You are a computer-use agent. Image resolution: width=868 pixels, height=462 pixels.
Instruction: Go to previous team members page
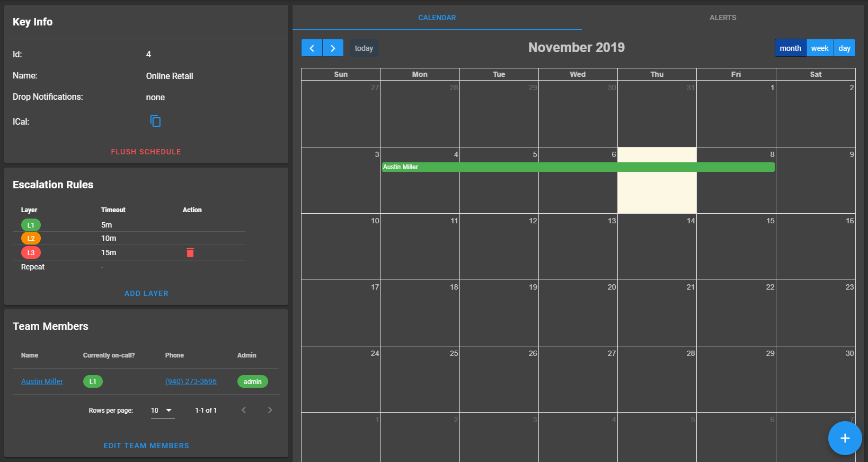[244, 410]
